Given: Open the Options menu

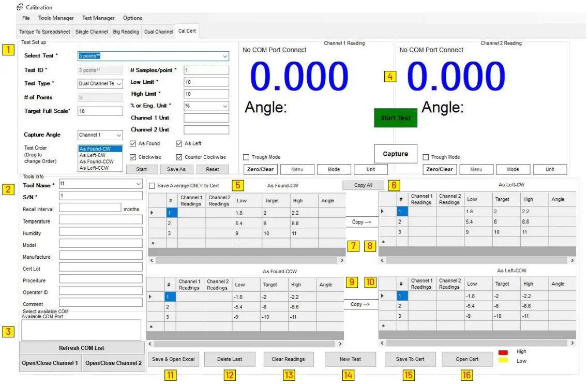Looking at the screenshot, I should point(132,18).
